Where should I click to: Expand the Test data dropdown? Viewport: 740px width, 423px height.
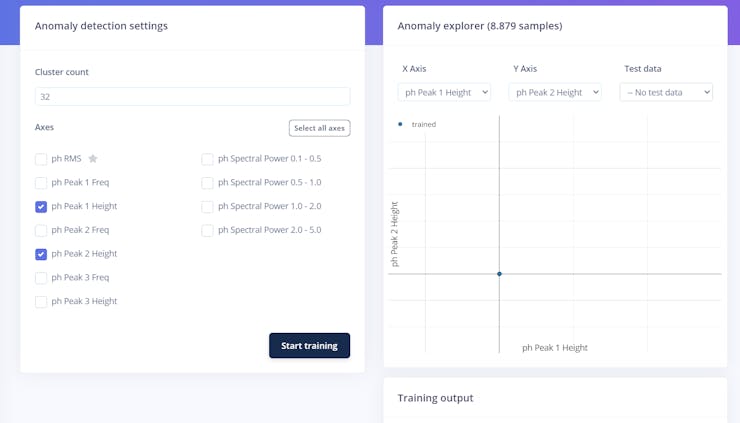coord(666,92)
